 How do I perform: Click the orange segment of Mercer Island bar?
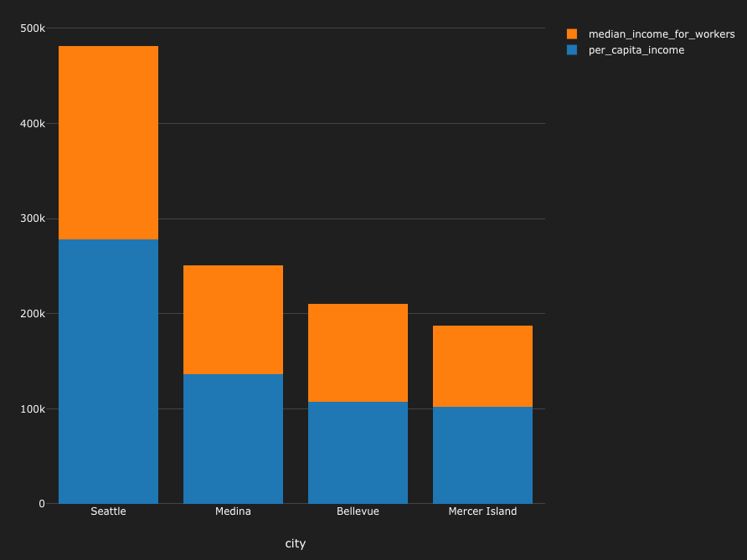pos(482,364)
